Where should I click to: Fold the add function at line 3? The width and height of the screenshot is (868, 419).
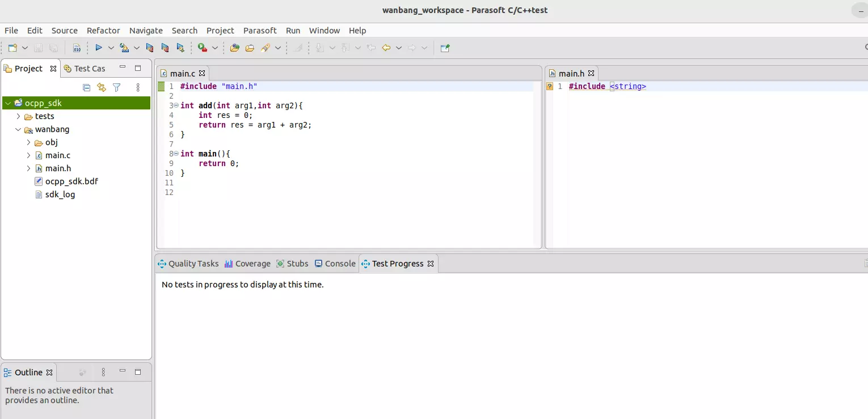click(x=176, y=105)
